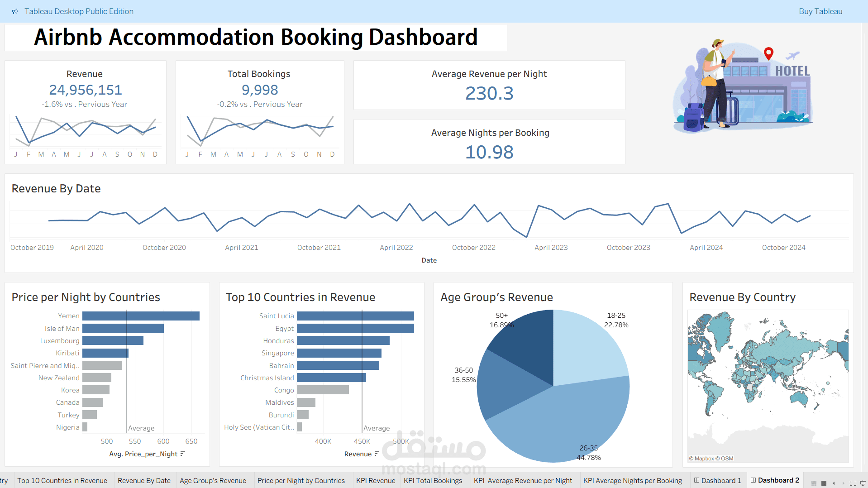The height and width of the screenshot is (488, 868).
Task: Click the film strip view icon
Action: [814, 483]
